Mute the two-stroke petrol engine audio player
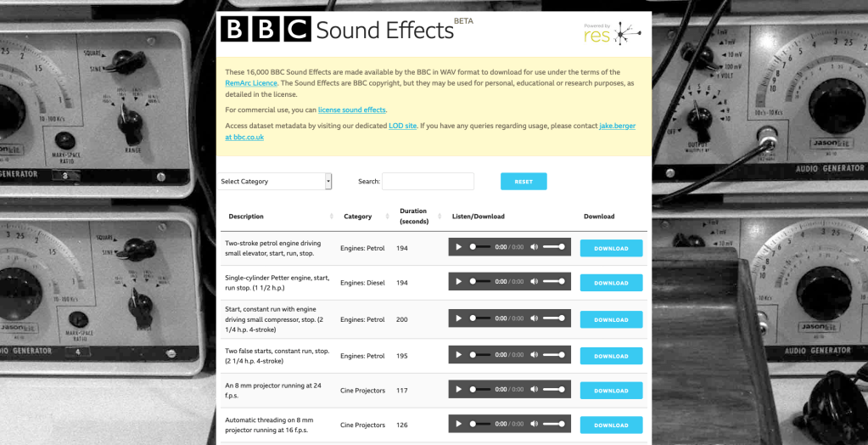The width and height of the screenshot is (868, 445). (534, 247)
